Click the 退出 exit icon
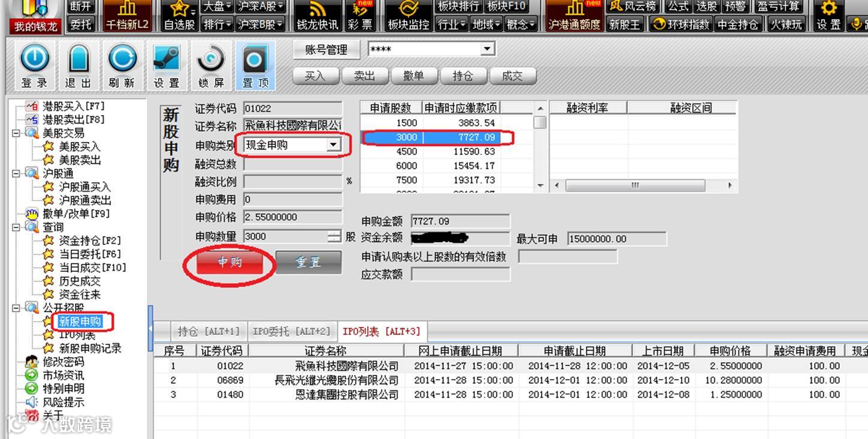This screenshot has height=439, width=868. 78,65
